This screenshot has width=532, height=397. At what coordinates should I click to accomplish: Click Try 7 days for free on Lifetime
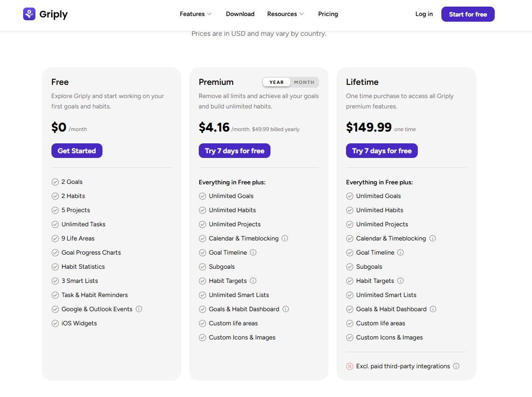(382, 150)
